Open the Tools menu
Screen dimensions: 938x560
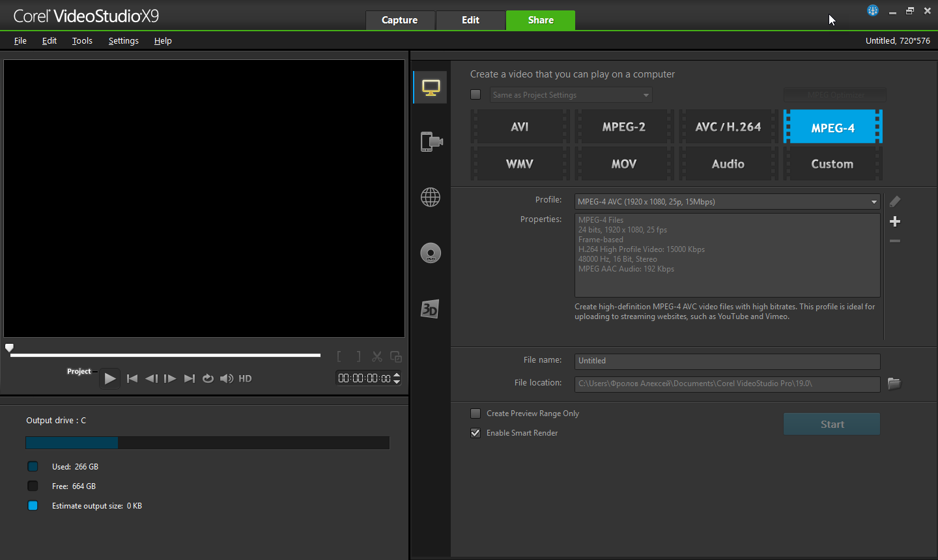coord(82,40)
